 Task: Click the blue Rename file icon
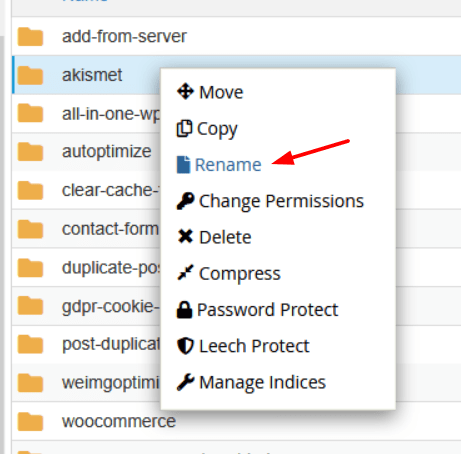[183, 165]
